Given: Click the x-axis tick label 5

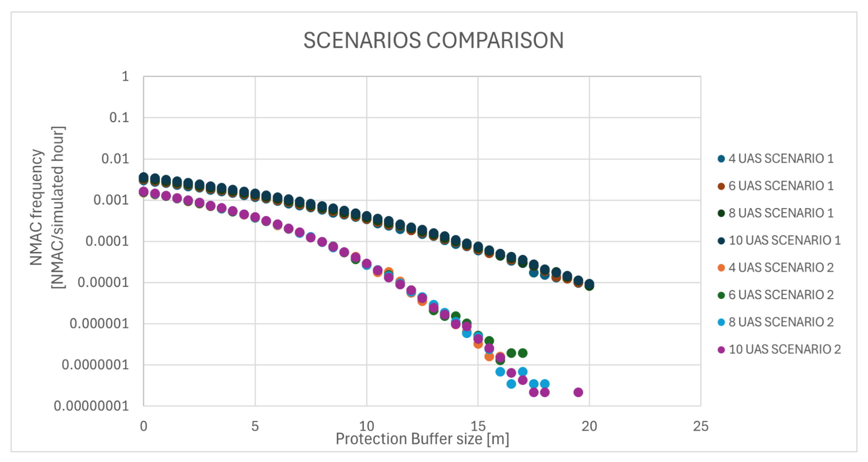Looking at the screenshot, I should point(255,426).
